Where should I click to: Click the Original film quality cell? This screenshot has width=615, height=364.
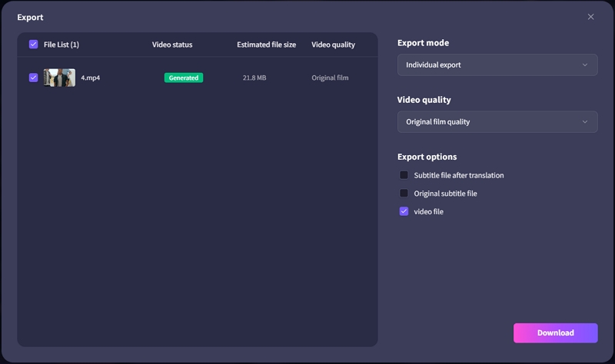tap(330, 78)
